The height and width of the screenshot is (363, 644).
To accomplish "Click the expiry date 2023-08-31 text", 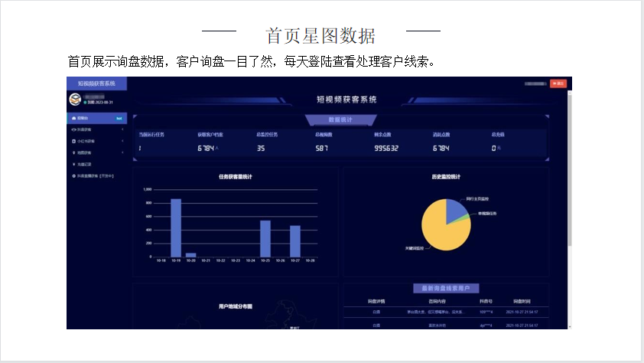I will click(102, 103).
